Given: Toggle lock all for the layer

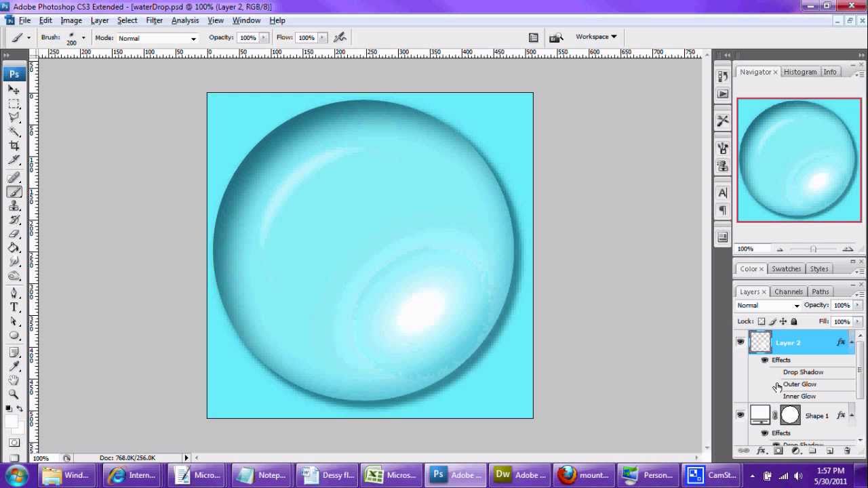Looking at the screenshot, I should click(x=794, y=321).
